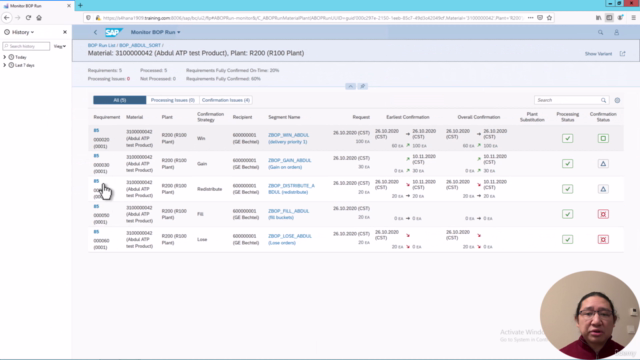Screen dimensions: 640x360
Task: Click red confirmation status icon in Fill row
Action: pos(603,214)
